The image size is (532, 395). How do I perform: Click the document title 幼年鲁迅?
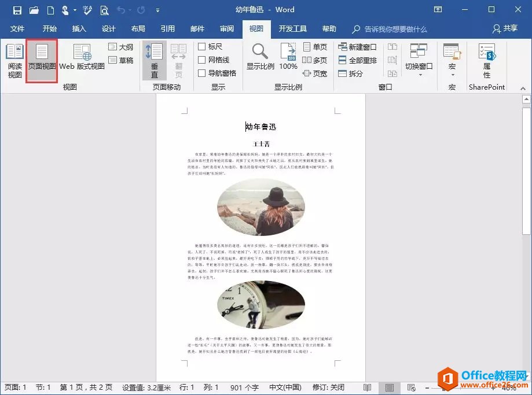coord(261,127)
